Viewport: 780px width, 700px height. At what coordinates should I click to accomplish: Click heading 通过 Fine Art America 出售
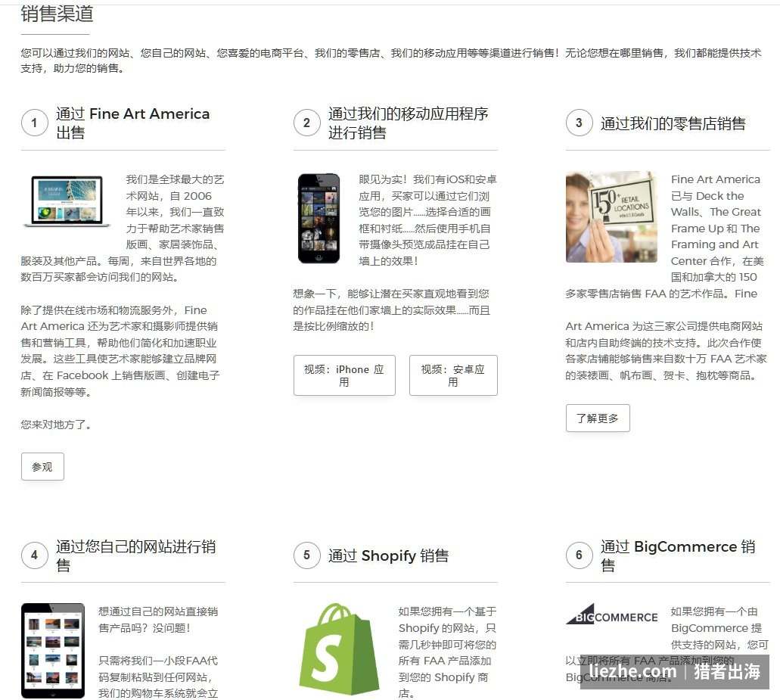pyautogui.click(x=133, y=123)
